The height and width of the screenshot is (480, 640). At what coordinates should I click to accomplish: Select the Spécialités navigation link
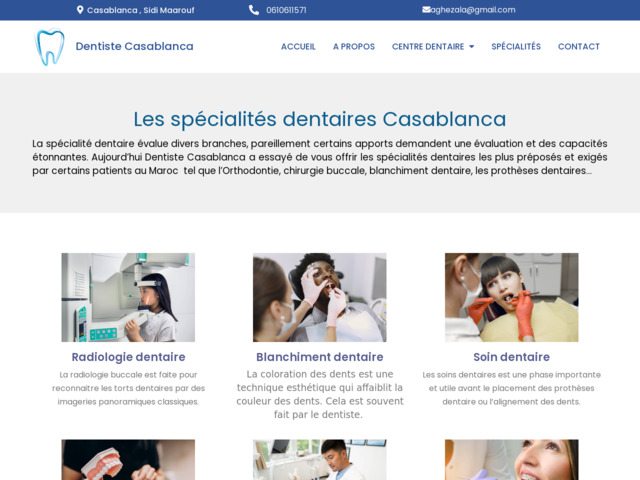(x=516, y=47)
